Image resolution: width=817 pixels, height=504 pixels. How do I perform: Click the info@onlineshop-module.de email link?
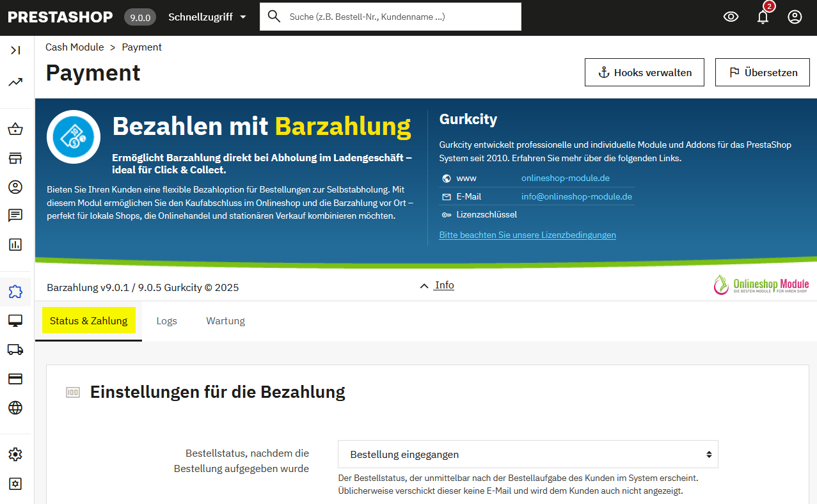click(x=576, y=196)
